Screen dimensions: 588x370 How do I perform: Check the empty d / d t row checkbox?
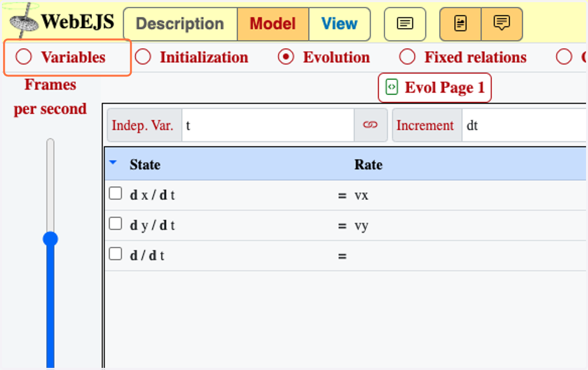pos(115,254)
